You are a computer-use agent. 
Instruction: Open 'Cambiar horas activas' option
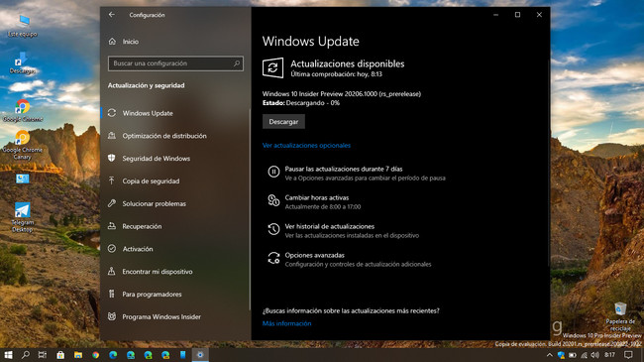click(317, 197)
